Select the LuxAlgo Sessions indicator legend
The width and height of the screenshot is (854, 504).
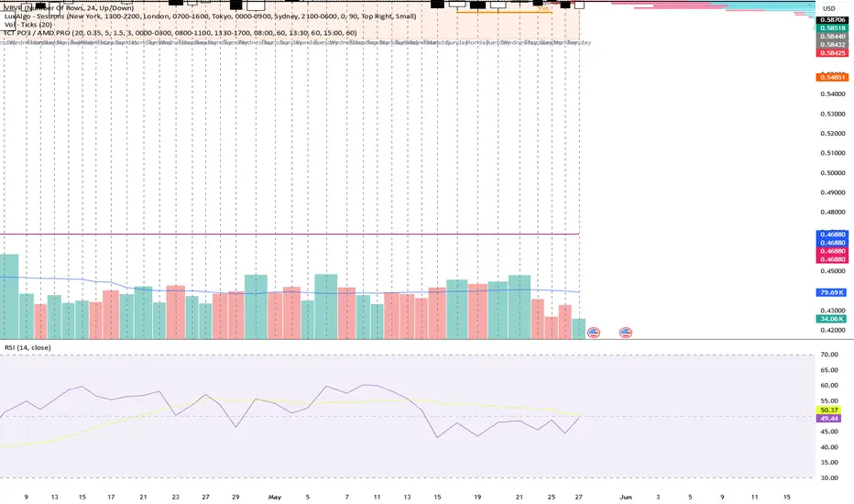[210, 16]
